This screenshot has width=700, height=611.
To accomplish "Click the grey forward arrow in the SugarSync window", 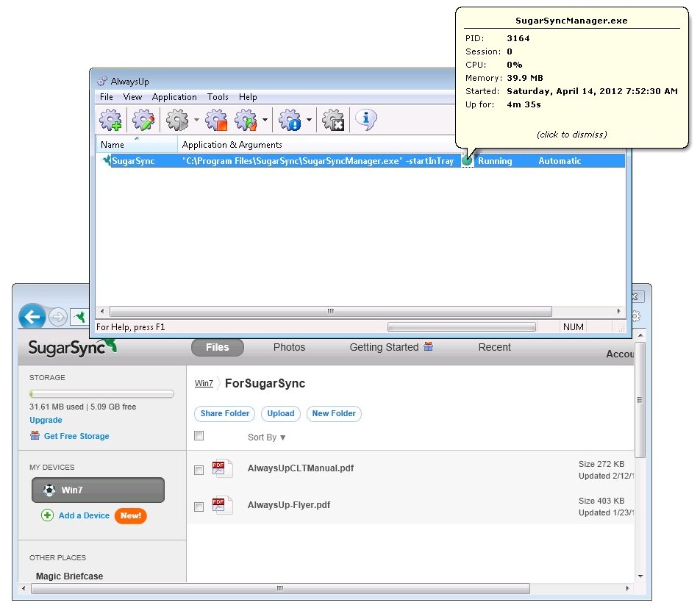I will click(x=58, y=318).
